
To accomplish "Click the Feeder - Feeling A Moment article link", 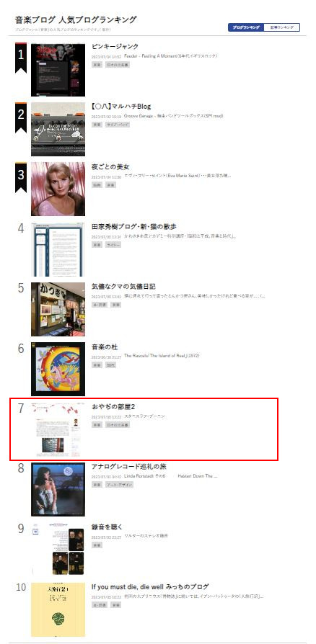I will pyautogui.click(x=170, y=55).
